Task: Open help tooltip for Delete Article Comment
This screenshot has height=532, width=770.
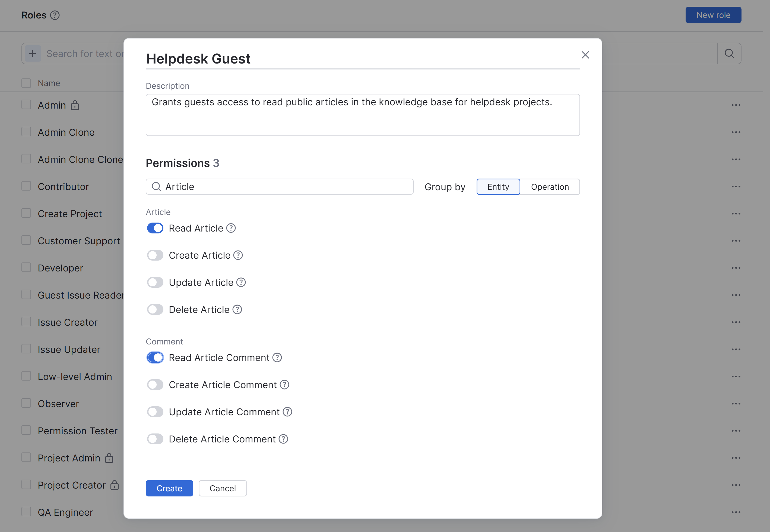Action: click(283, 439)
